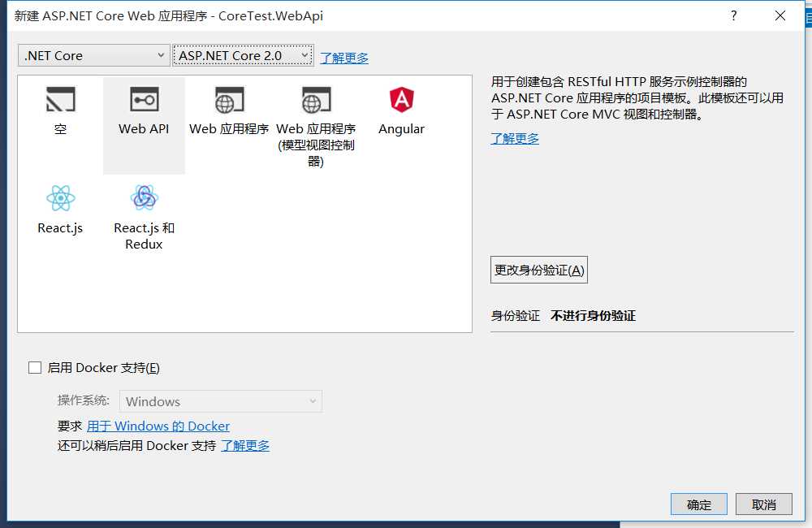Select Web 应用程序 (模型视图控制器) MVC template
812x528 pixels.
pyautogui.click(x=316, y=99)
